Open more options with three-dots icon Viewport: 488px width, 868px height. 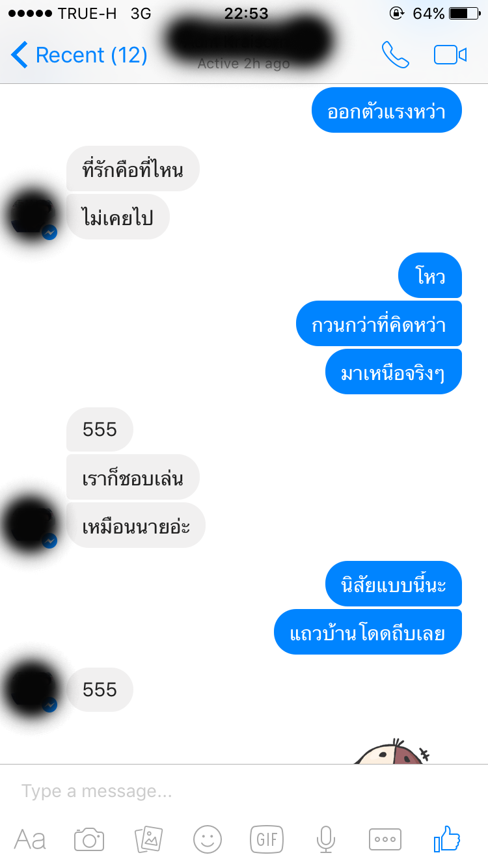point(385,839)
